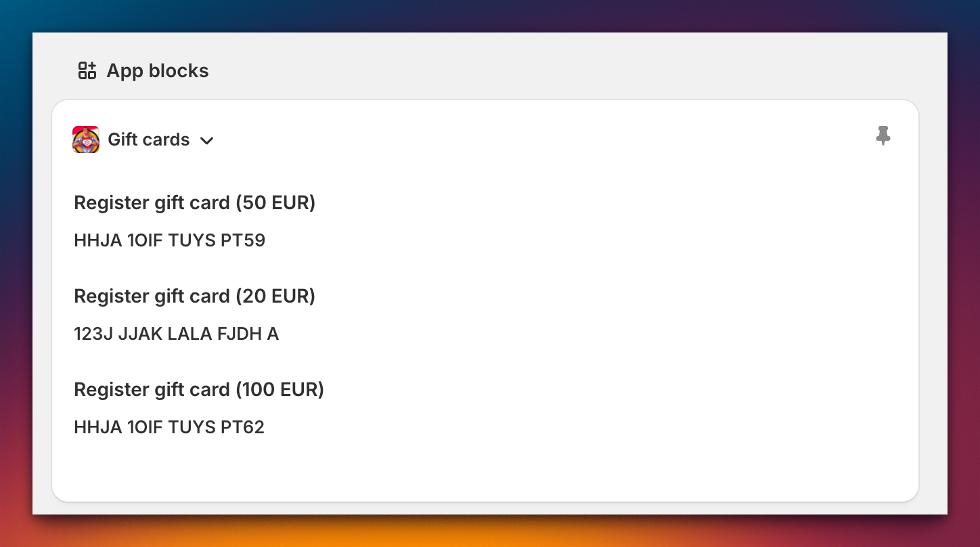Click the "PT59" code segment
The height and width of the screenshot is (547, 980).
243,240
